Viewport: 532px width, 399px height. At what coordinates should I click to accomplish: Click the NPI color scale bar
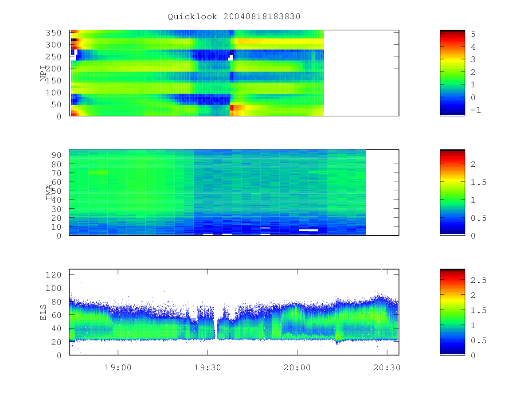(452, 73)
